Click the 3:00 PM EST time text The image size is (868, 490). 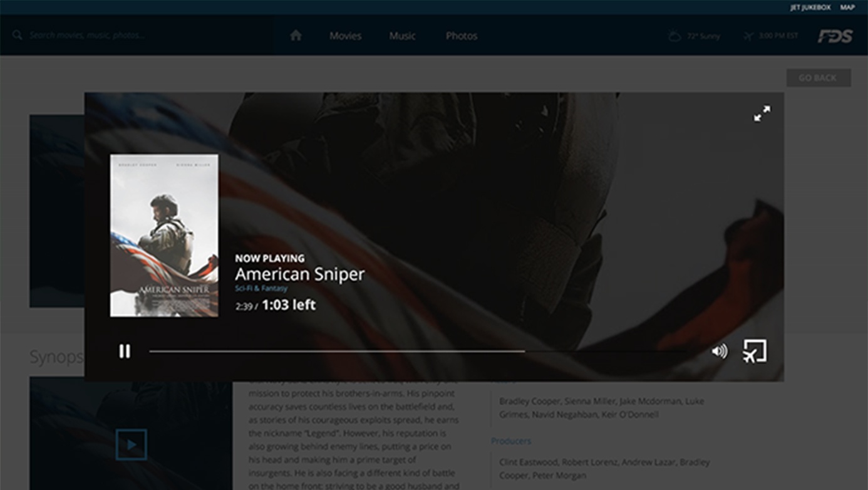[x=778, y=36]
